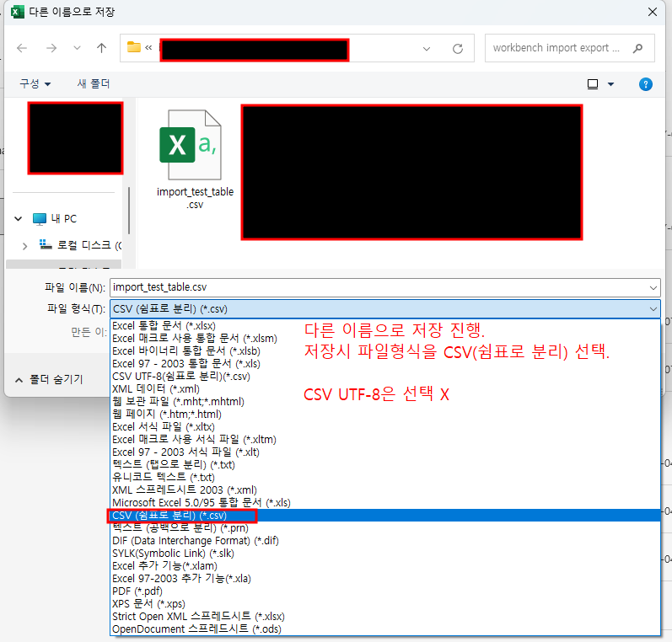Screen dimensions: 672x642
Task: Open the file name dropdown arrow
Action: [x=653, y=288]
